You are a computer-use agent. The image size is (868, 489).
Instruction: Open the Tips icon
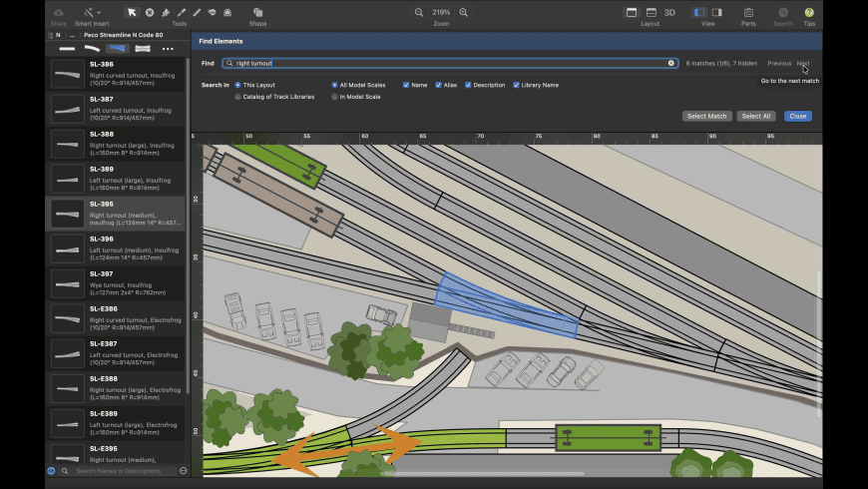[809, 12]
